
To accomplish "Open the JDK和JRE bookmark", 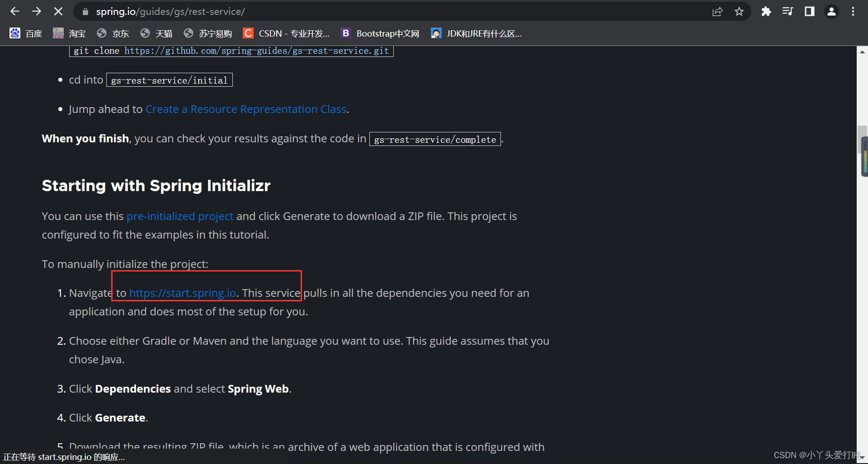I will [476, 33].
